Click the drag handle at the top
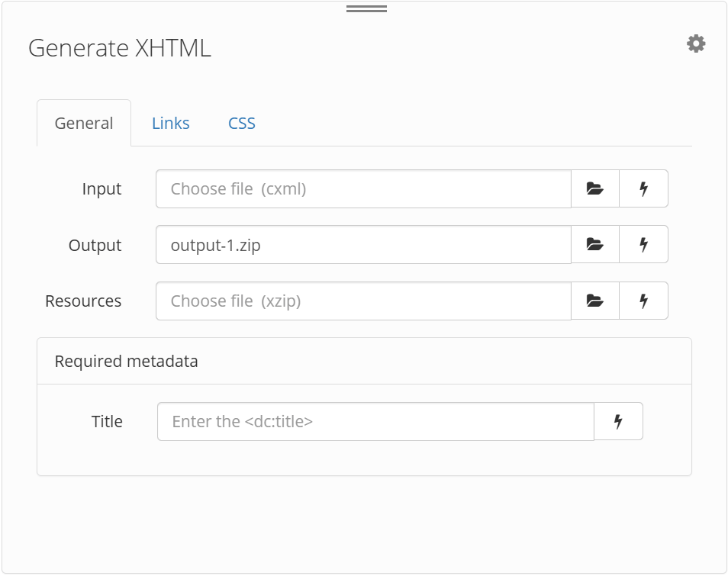Screen dimensions: 728x576 click(365, 8)
